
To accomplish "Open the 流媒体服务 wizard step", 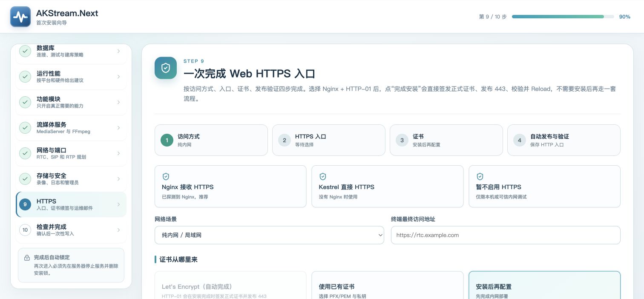I will (x=71, y=128).
